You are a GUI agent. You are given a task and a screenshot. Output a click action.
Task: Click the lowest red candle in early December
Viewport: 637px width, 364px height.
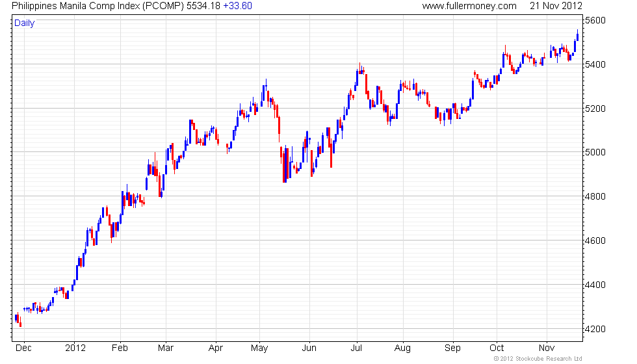[20, 324]
